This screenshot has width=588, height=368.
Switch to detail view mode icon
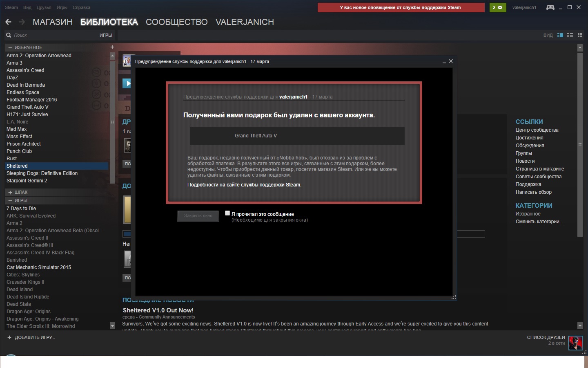point(560,35)
